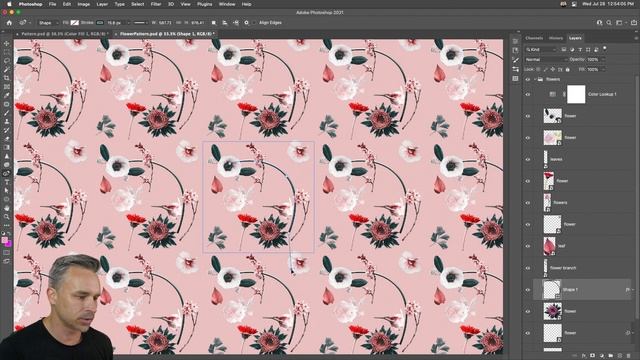
Task: Filter layers by adjustment layers icon
Action: click(572, 49)
